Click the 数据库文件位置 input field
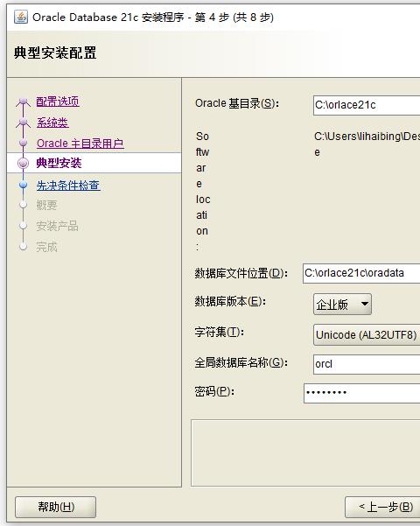 coord(361,273)
